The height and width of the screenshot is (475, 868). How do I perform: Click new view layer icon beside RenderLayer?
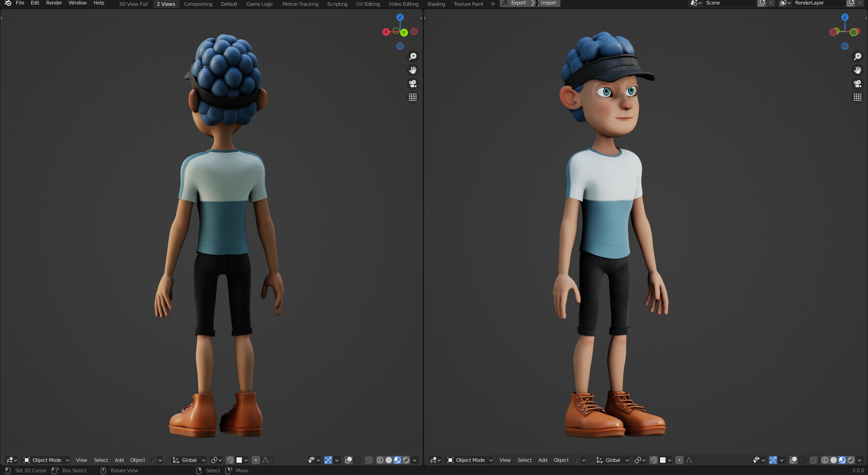click(x=851, y=3)
